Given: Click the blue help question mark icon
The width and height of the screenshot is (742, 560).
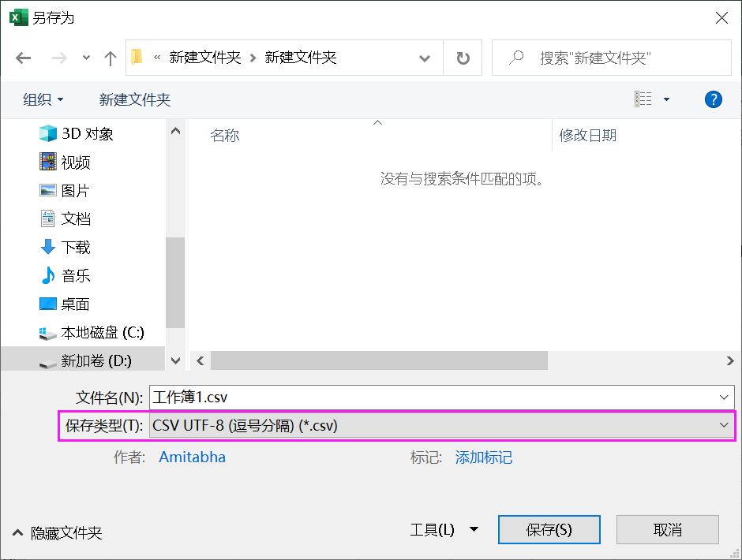Looking at the screenshot, I should tap(713, 99).
